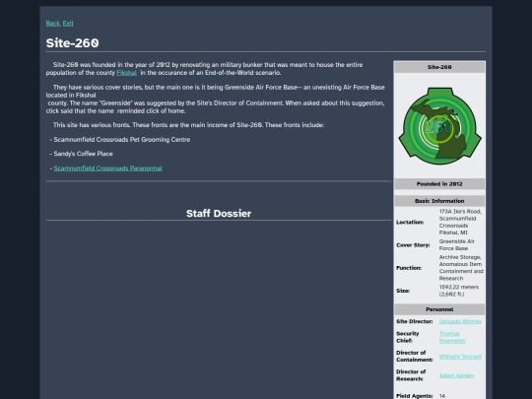Click the 'Site Director:' label
The width and height of the screenshot is (532, 399).
point(414,321)
